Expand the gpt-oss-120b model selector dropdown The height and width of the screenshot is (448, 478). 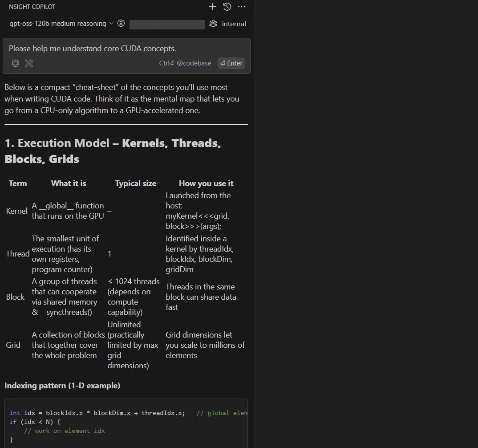tap(57, 24)
